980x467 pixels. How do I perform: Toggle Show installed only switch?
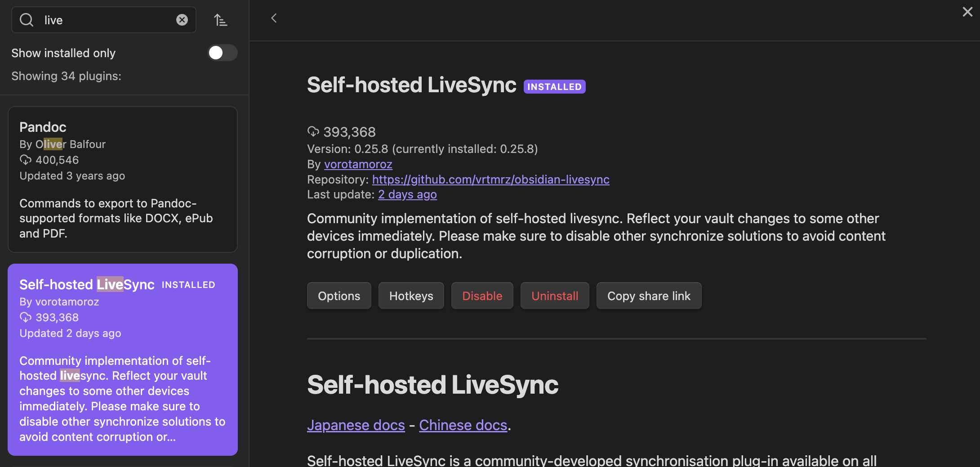pos(222,53)
